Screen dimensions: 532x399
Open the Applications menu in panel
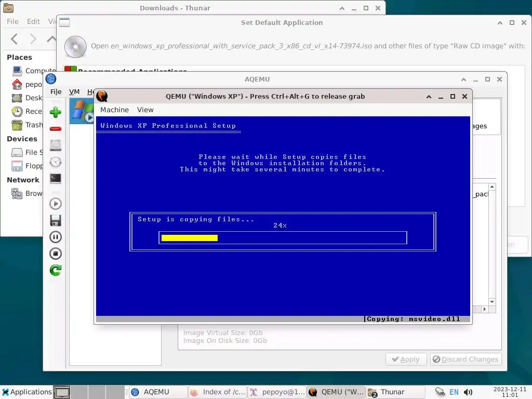coord(27,392)
